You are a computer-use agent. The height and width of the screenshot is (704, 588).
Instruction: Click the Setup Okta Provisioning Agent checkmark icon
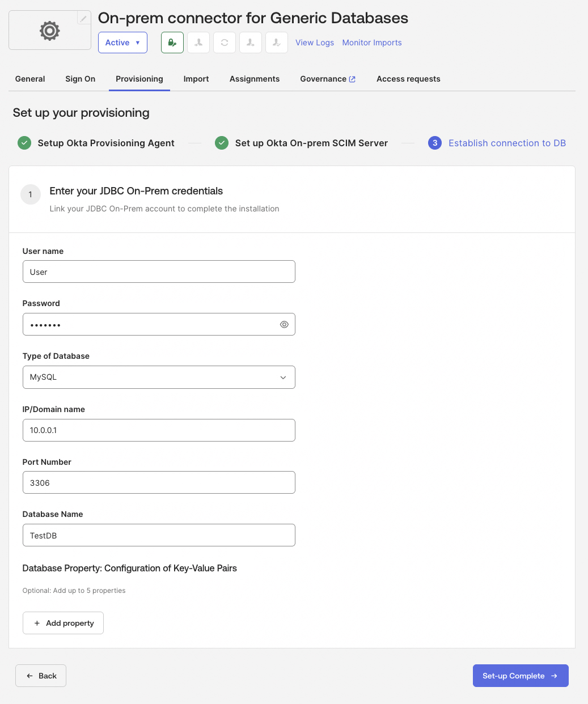coord(24,143)
